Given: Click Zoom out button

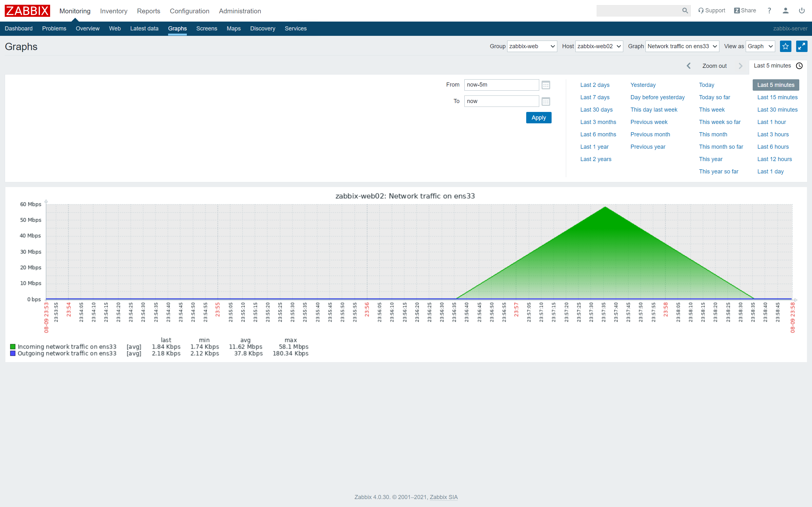Looking at the screenshot, I should click(x=714, y=66).
